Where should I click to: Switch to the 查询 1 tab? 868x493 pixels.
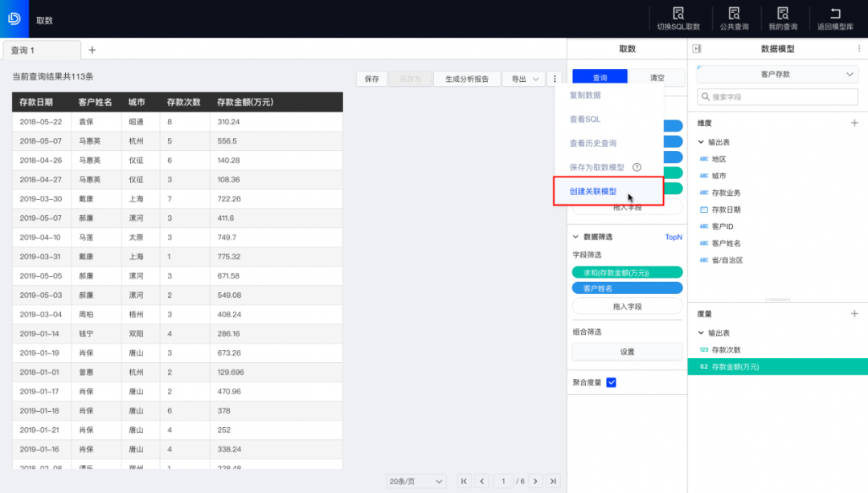pyautogui.click(x=40, y=50)
